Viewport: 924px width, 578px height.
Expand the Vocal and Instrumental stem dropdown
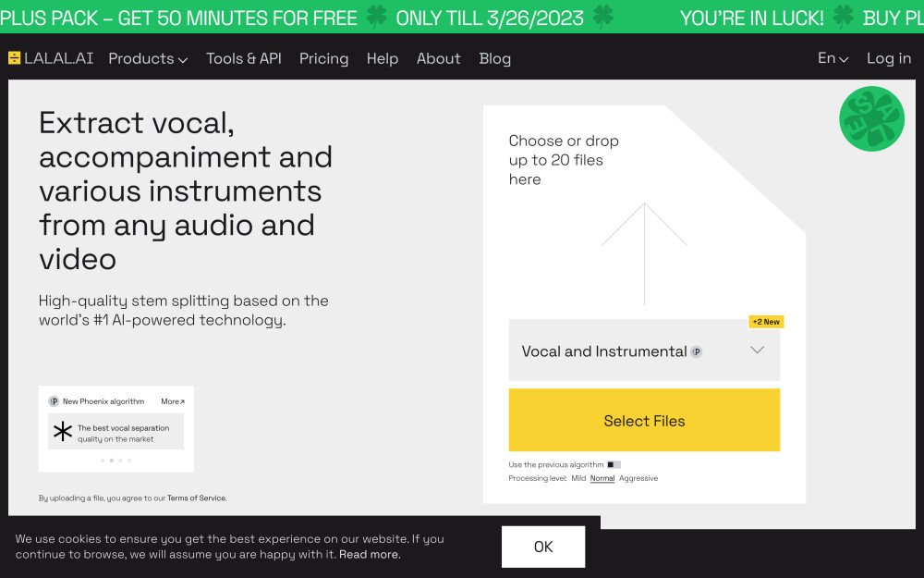coord(757,350)
